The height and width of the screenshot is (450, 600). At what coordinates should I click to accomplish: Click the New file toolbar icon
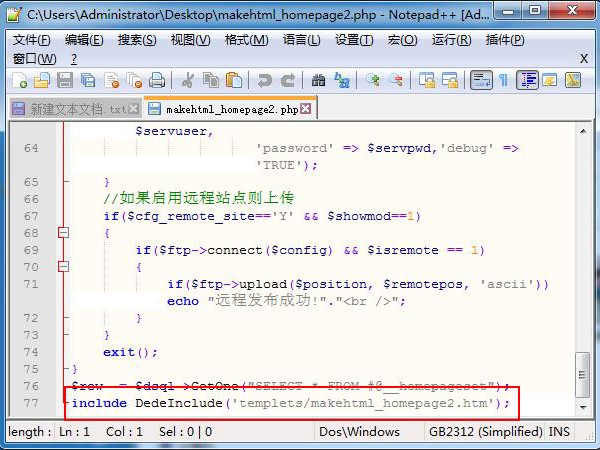click(x=19, y=80)
